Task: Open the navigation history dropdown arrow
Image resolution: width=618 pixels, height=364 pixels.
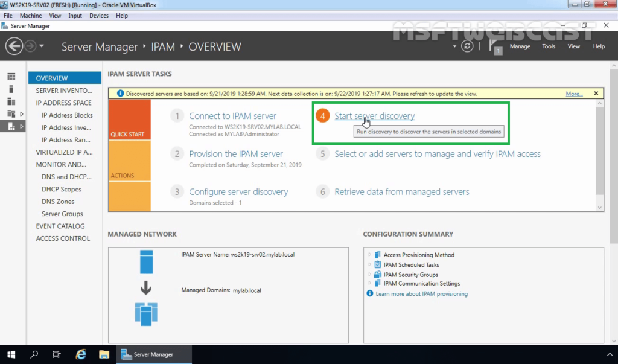Action: point(42,46)
